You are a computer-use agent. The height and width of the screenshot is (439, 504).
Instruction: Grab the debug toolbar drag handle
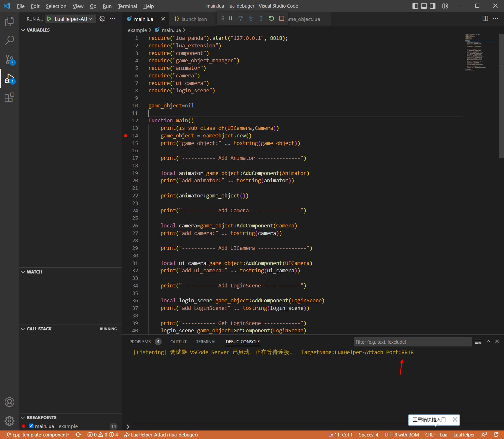223,18
